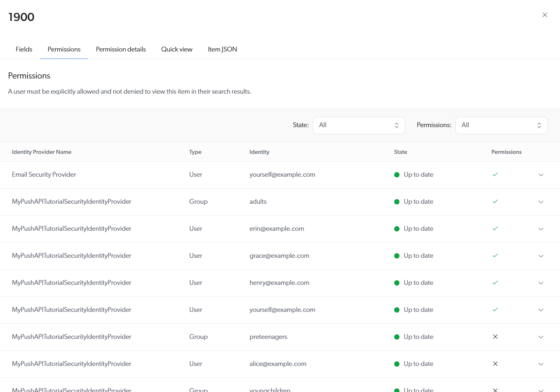
Task: Expand the grace@example.com row
Action: [x=541, y=256]
